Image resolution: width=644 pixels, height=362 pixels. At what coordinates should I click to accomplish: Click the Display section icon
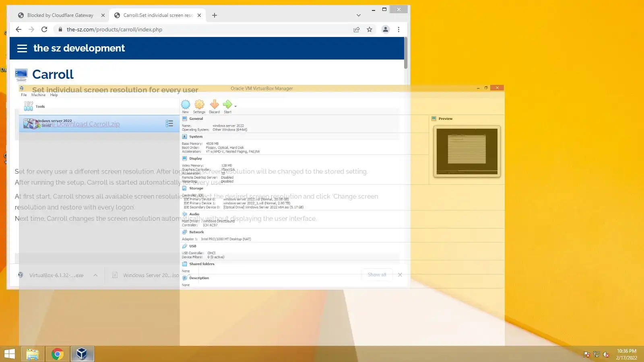[184, 158]
